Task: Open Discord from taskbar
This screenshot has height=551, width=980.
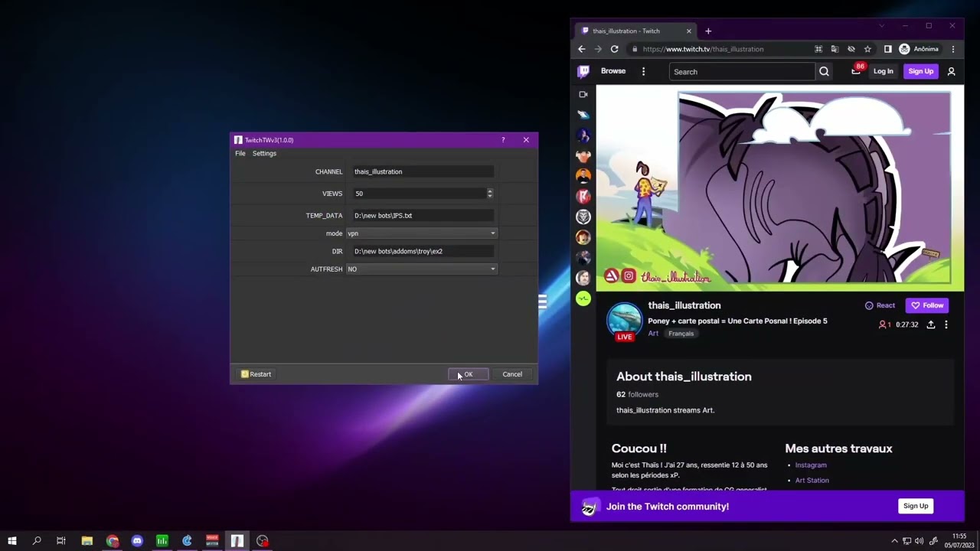Action: coord(137,541)
